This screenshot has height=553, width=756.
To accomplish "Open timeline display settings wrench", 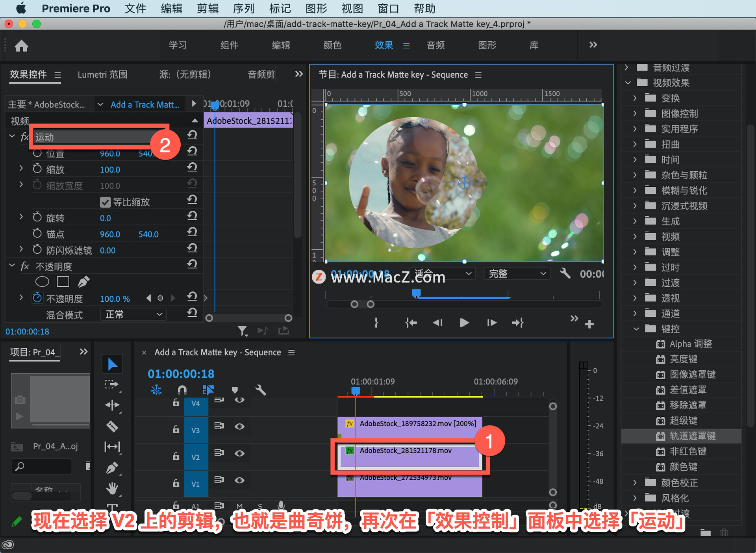I will 261,390.
